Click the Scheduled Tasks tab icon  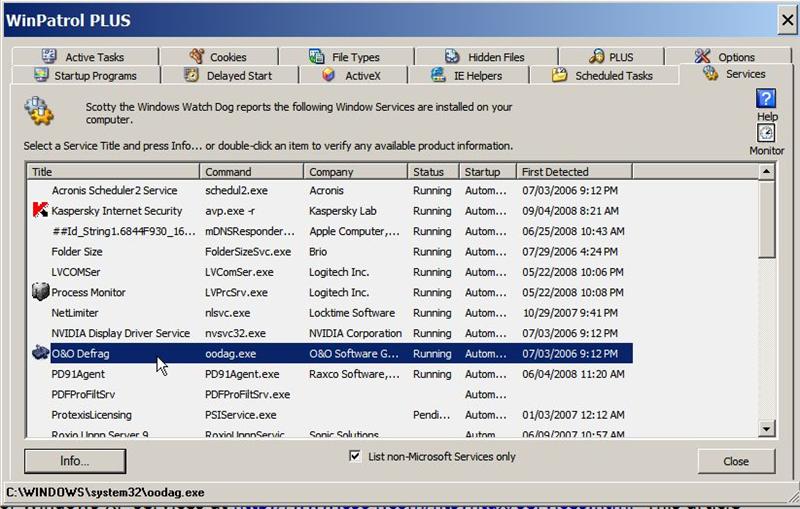(x=560, y=75)
